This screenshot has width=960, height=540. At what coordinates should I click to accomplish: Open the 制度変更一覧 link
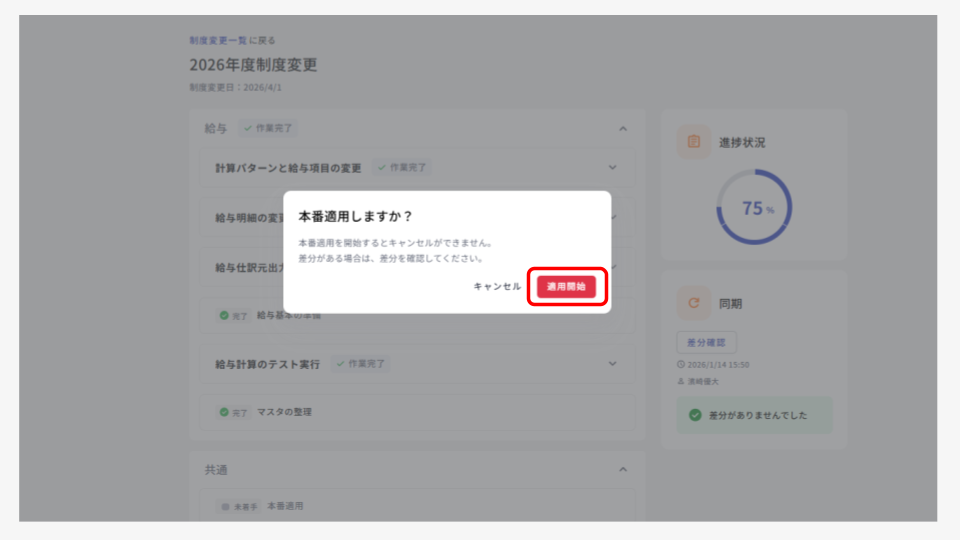pyautogui.click(x=218, y=40)
